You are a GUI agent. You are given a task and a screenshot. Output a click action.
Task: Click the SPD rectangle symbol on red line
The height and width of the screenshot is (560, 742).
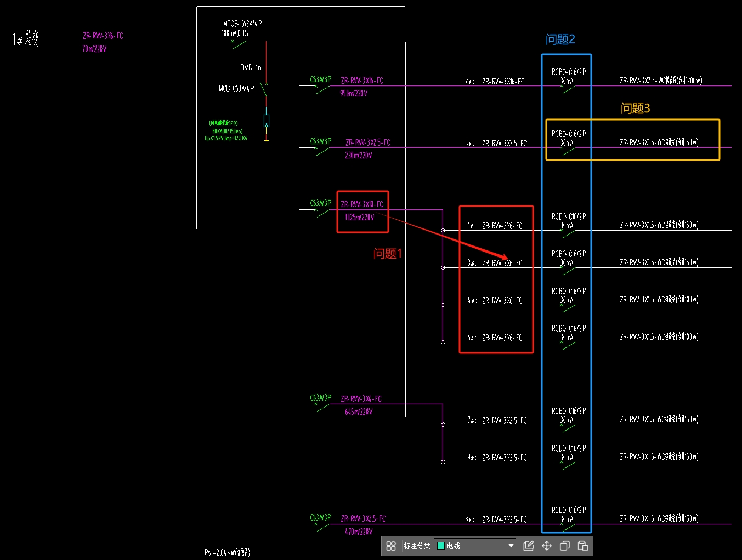click(267, 121)
